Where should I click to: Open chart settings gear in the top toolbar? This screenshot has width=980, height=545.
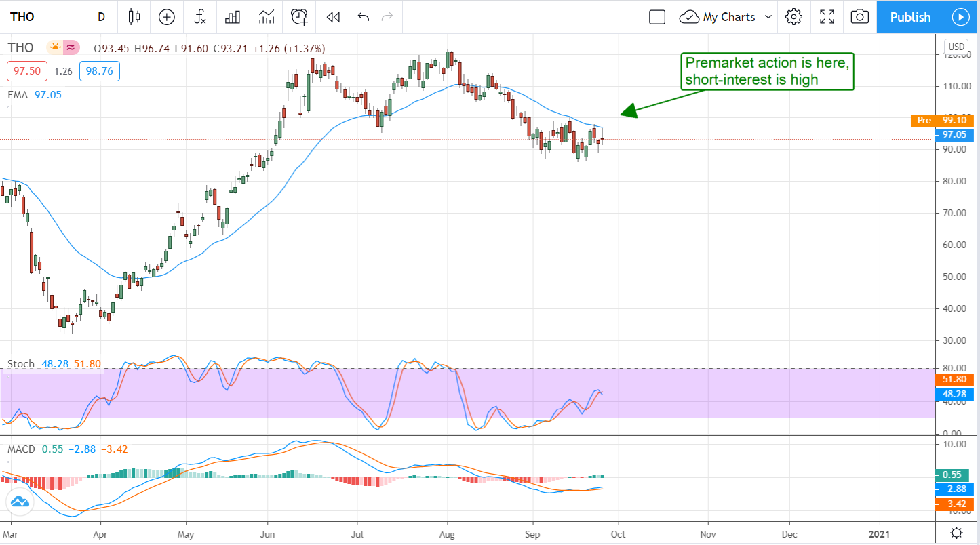click(x=793, y=17)
